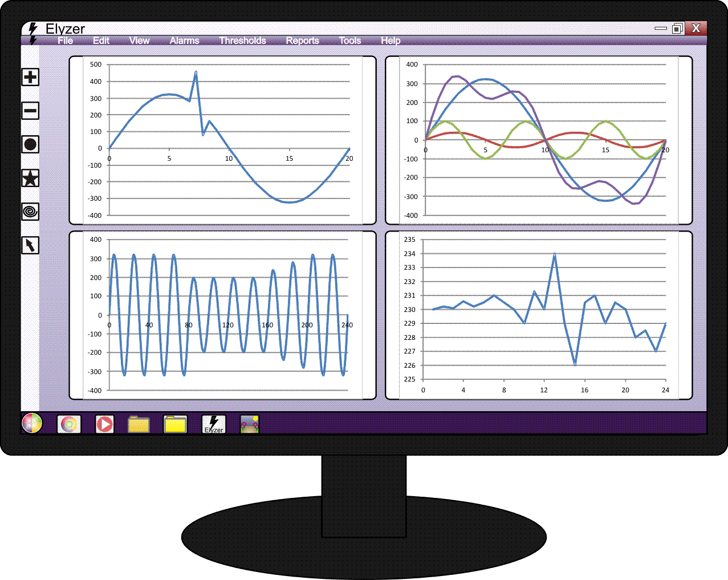Open the Help menu
This screenshot has width=728, height=580.
pyautogui.click(x=391, y=41)
